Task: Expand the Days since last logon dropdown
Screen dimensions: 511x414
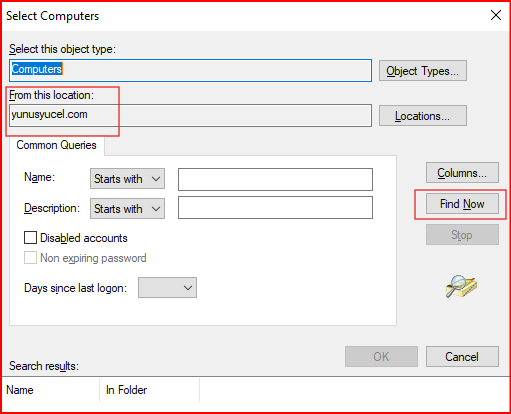Action: (x=167, y=287)
